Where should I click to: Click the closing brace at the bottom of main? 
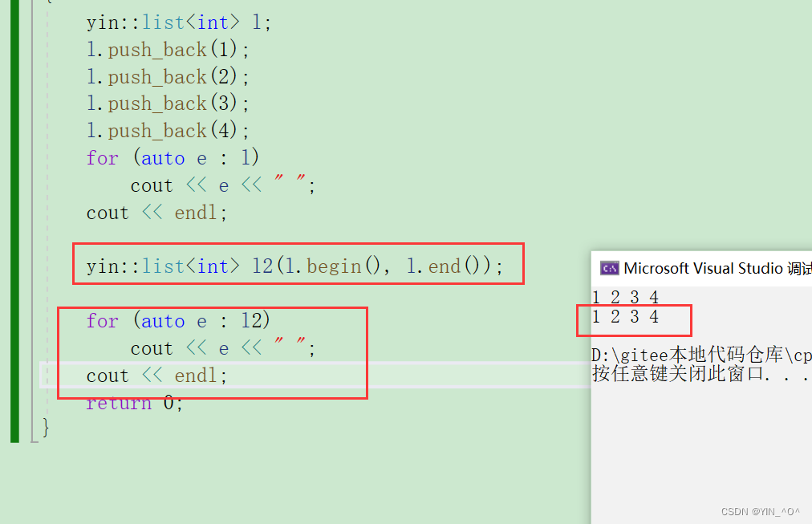click(x=44, y=429)
